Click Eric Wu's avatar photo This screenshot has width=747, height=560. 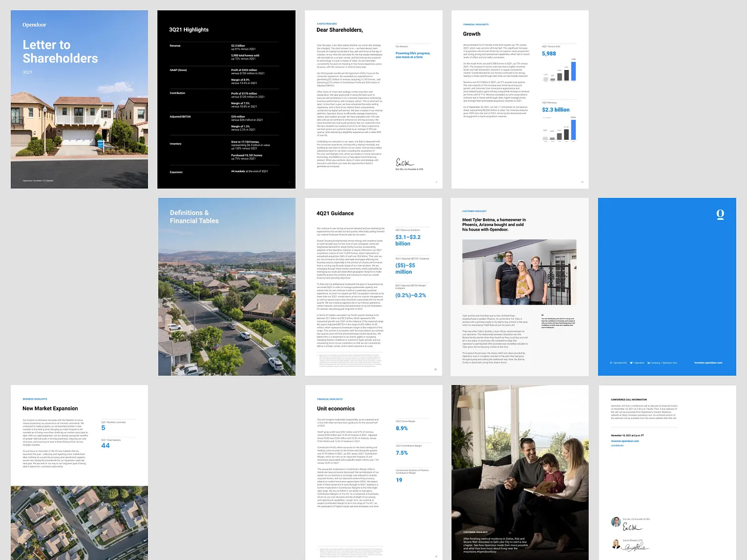[615, 522]
